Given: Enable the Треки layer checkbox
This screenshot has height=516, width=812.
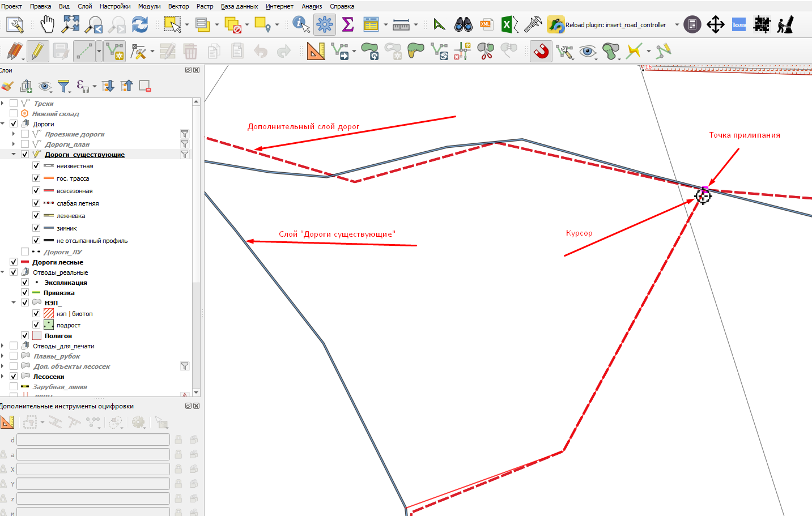Looking at the screenshot, I should pos(14,104).
